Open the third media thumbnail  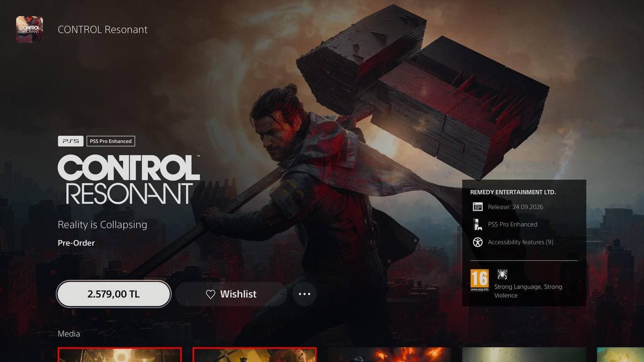(389, 354)
